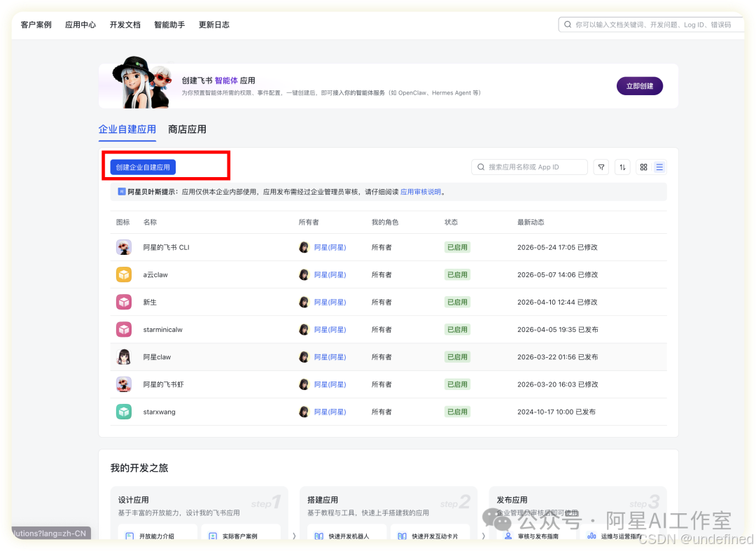Expand 搭建应用 step with right chevron
This screenshot has width=756, height=551.
[x=483, y=536]
